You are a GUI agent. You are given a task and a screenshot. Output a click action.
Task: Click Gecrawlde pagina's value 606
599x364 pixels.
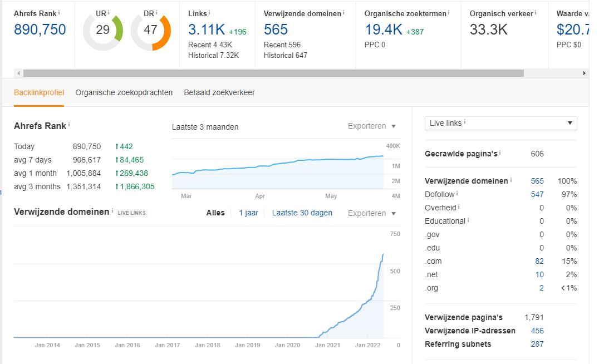click(x=537, y=154)
